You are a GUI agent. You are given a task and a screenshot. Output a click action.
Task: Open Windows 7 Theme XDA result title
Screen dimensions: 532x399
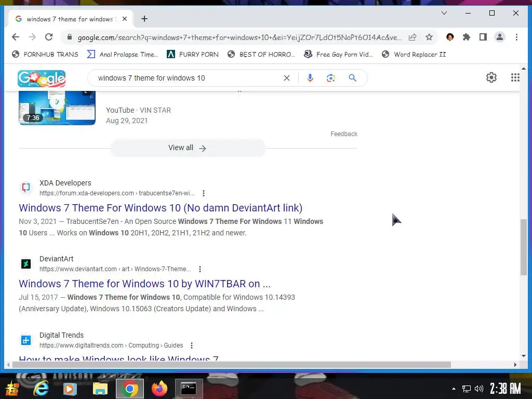coord(161,208)
